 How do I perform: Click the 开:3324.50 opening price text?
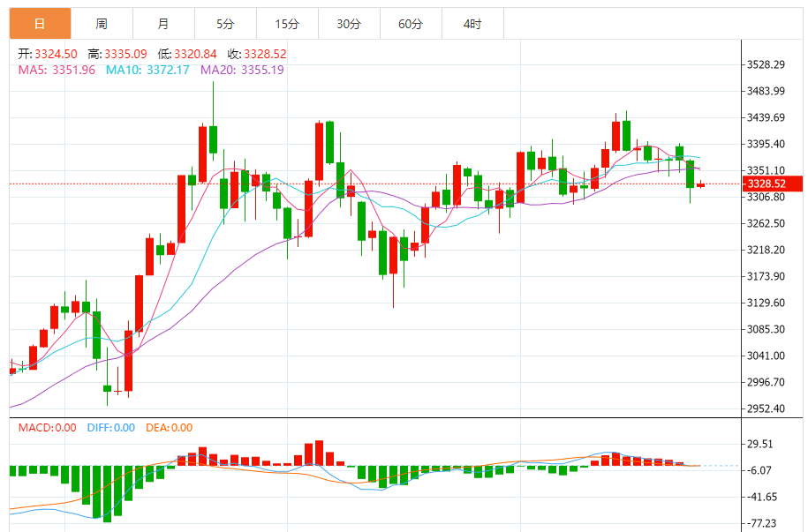tap(48, 54)
